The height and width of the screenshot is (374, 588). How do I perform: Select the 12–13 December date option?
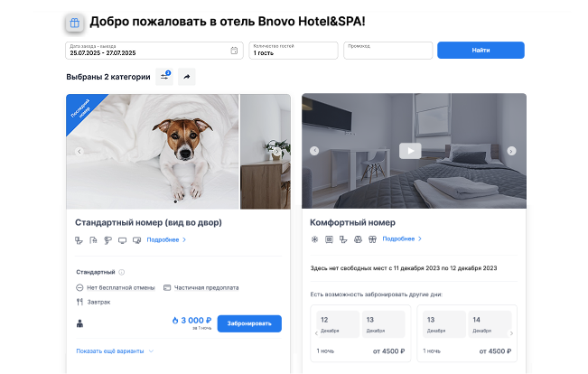pos(360,333)
